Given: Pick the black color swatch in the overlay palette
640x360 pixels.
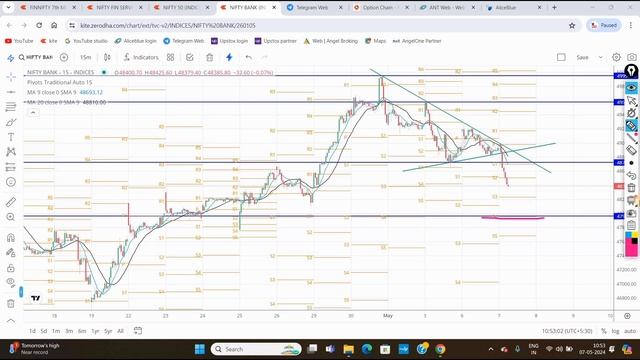Looking at the screenshot, I should tap(635, 242).
